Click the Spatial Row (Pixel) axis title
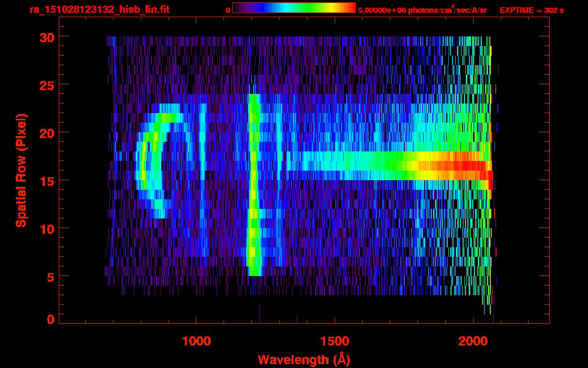Viewport: 588px width, 368px height. pos(21,170)
